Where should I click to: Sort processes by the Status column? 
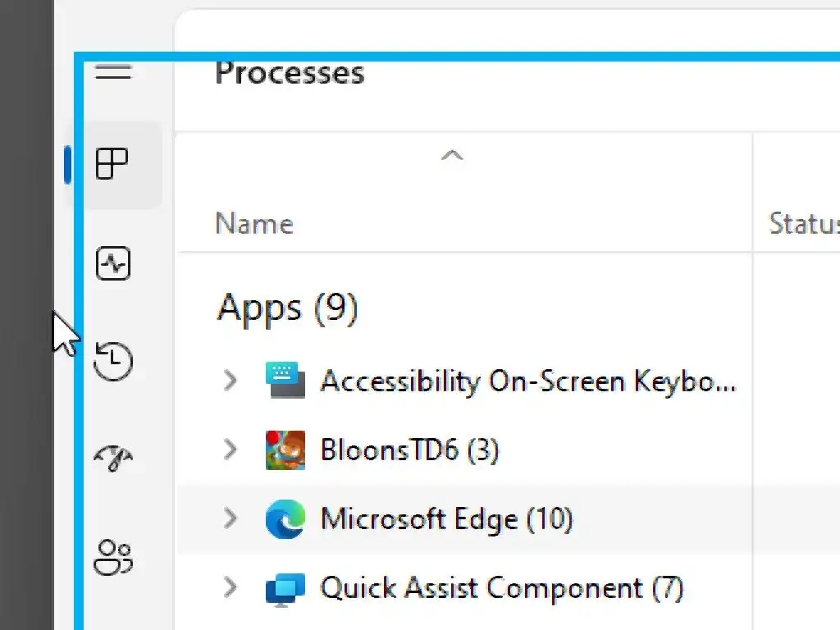coord(804,224)
